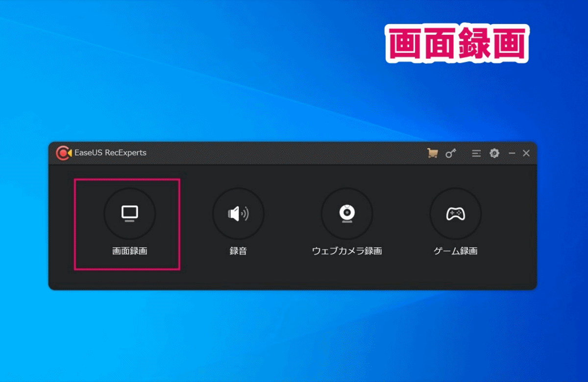Screen dimensions: 588x382
Task: Open the hamburger menu icon
Action: pos(476,153)
